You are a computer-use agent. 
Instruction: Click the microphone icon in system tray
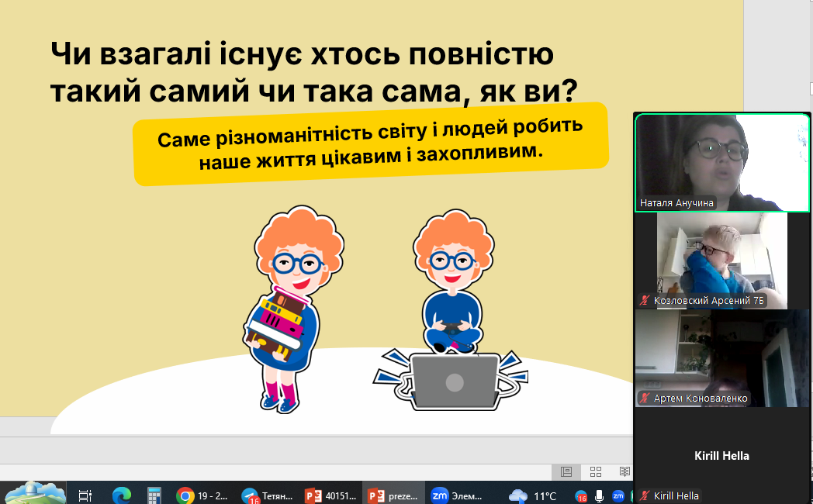coord(600,496)
